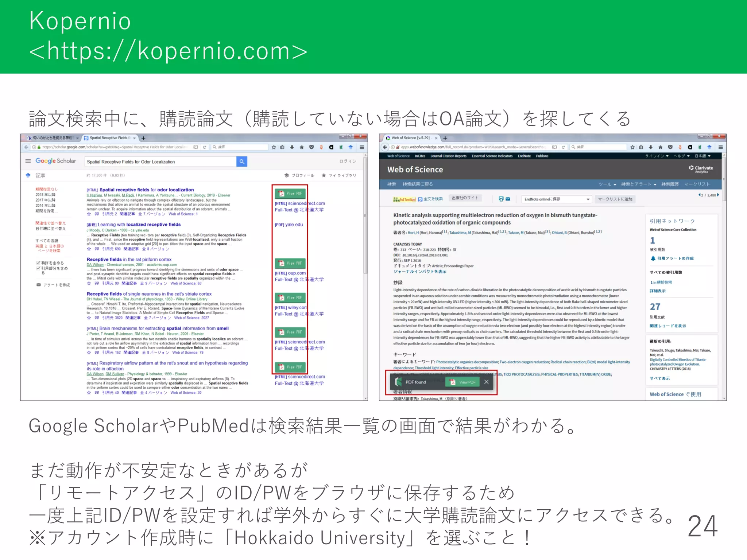Click blue Scholar button extension in Scholar window
Image resolution: width=747 pixels, height=560 pixels.
(x=351, y=147)
